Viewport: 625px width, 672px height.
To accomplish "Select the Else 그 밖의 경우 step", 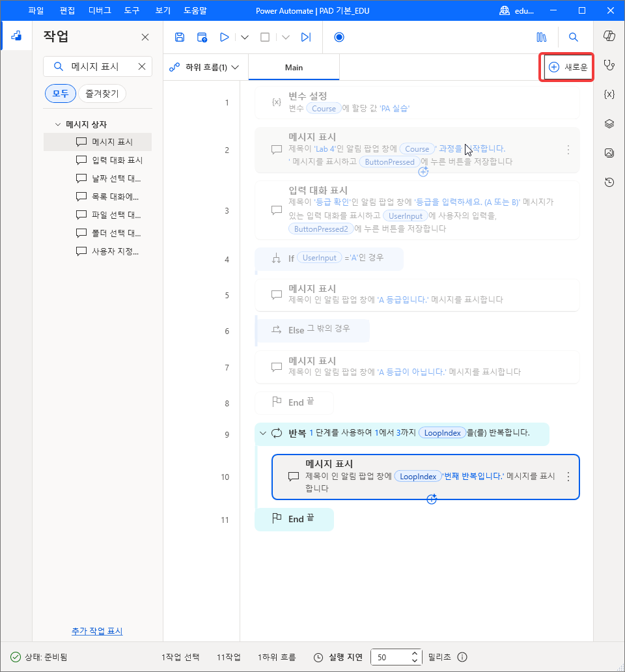I will point(312,330).
